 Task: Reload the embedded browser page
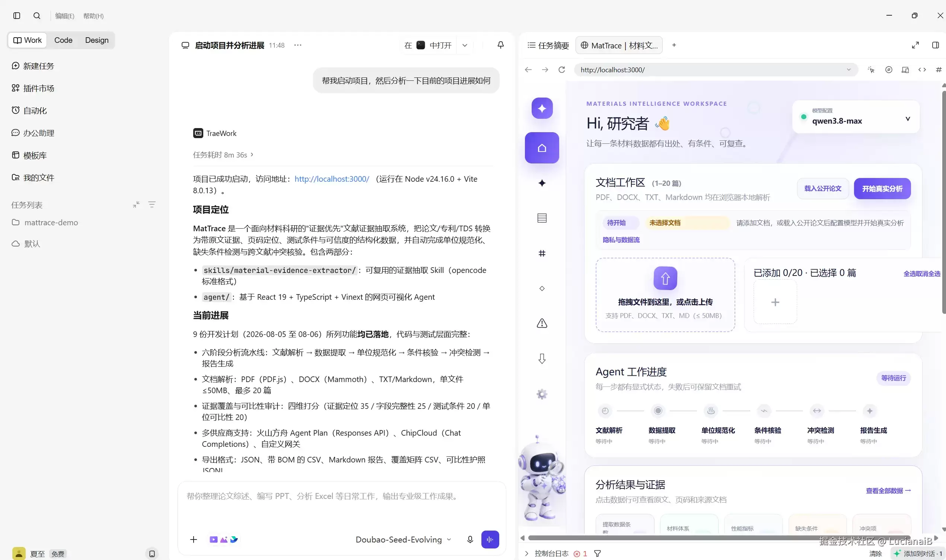(562, 69)
